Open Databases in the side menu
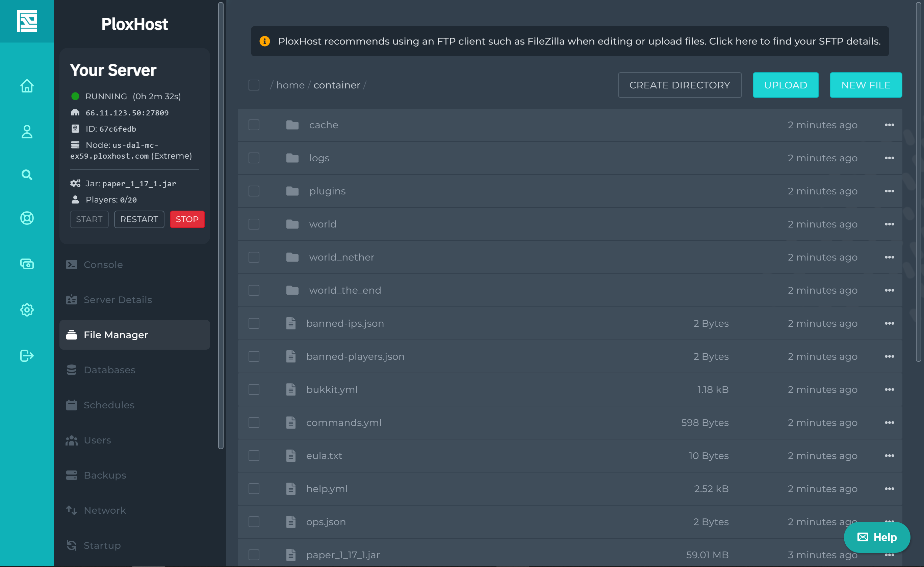Viewport: 924px width, 567px height. [x=135, y=370]
